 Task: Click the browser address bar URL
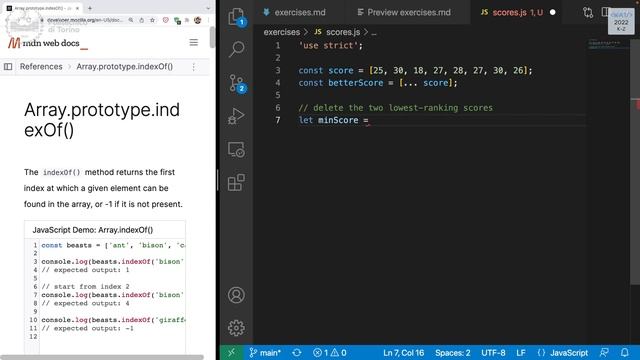pos(85,20)
